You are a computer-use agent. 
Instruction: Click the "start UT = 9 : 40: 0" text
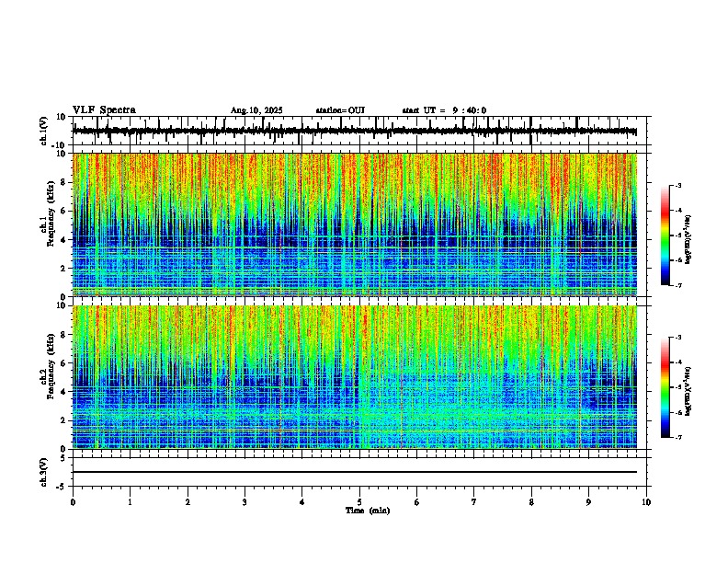[444, 110]
